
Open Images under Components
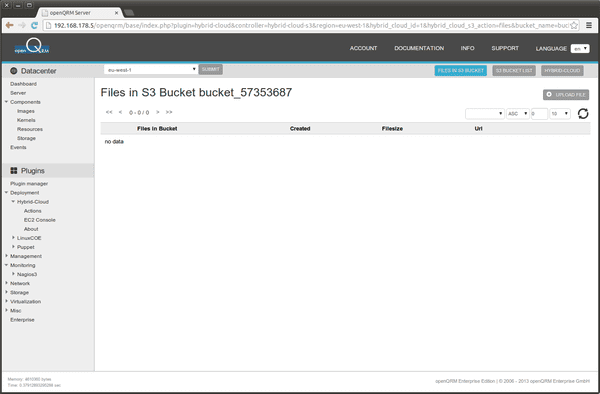click(x=26, y=111)
